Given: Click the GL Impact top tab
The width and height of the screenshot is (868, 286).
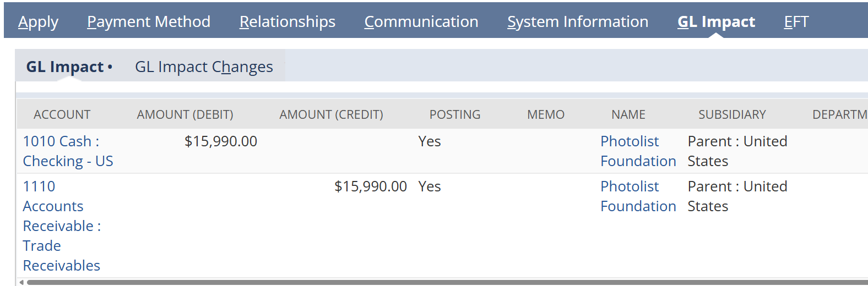Looking at the screenshot, I should coord(716,21).
